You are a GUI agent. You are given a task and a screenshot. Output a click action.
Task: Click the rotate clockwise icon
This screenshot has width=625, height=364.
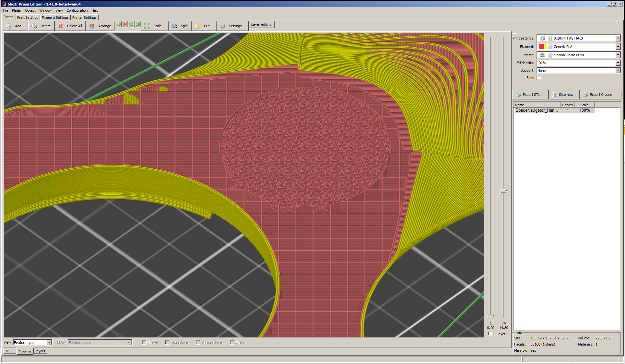pyautogui.click(x=138, y=24)
